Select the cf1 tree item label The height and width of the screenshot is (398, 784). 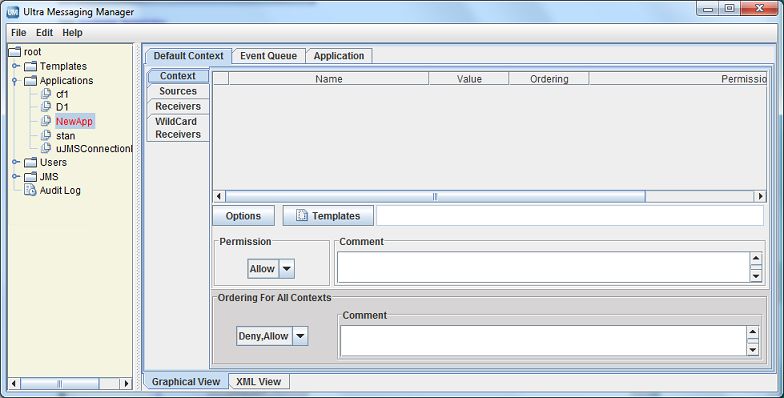[62, 94]
